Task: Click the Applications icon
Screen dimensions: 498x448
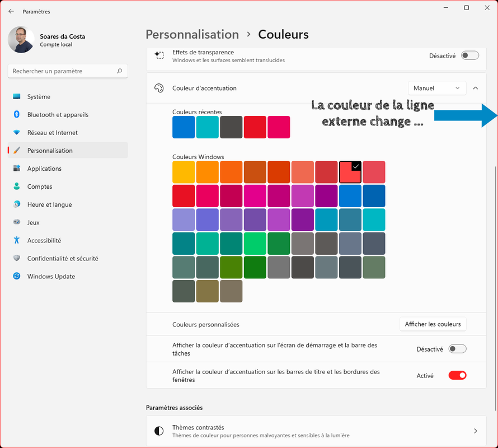Action: click(x=17, y=168)
